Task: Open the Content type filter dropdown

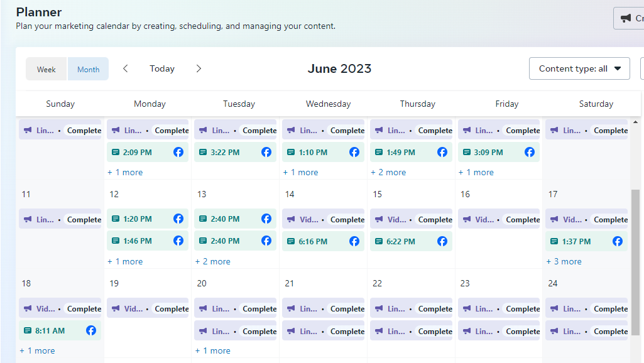Action: [579, 68]
